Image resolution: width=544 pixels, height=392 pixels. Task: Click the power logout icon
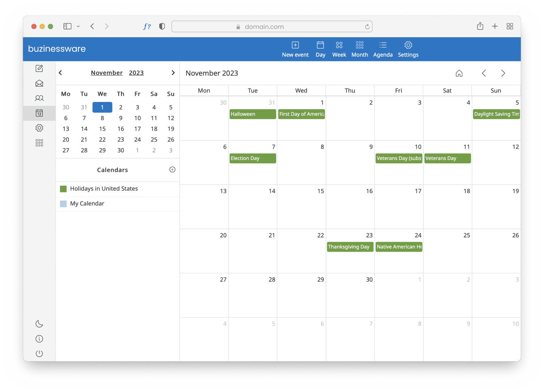pyautogui.click(x=39, y=354)
